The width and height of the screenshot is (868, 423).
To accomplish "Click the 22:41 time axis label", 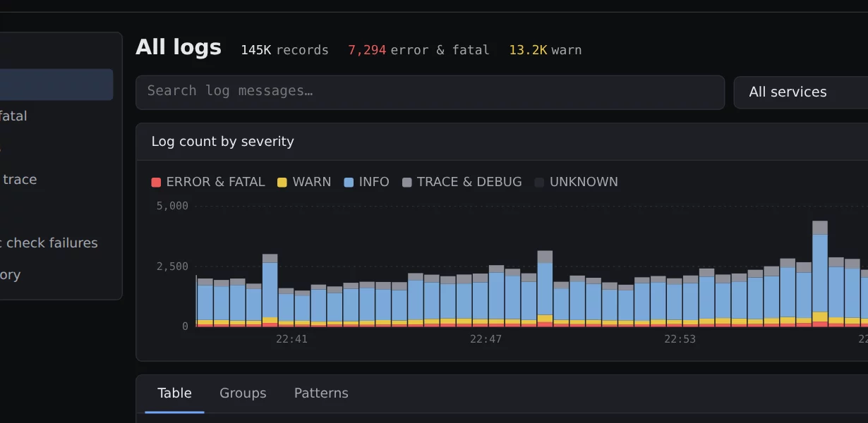I will pyautogui.click(x=291, y=339).
